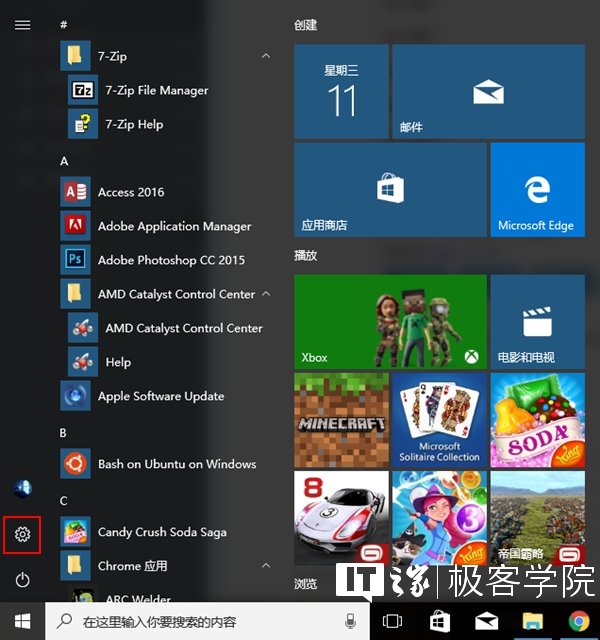The height and width of the screenshot is (640, 600).
Task: Open the 应用商店 Store tile
Action: [x=390, y=190]
